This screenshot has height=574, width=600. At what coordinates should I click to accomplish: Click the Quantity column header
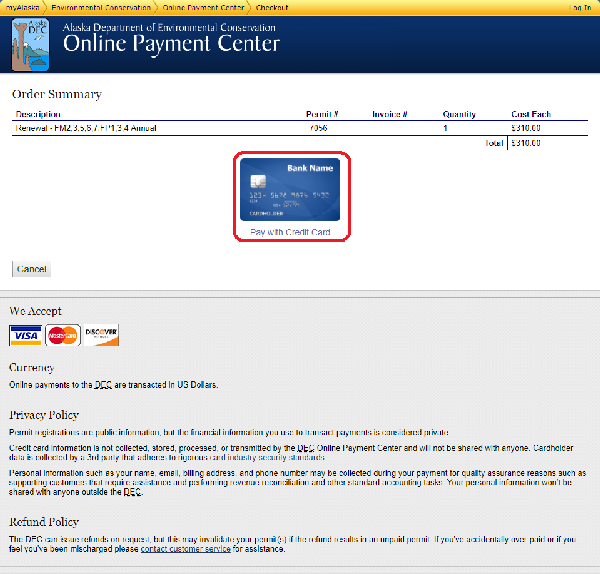tap(459, 114)
